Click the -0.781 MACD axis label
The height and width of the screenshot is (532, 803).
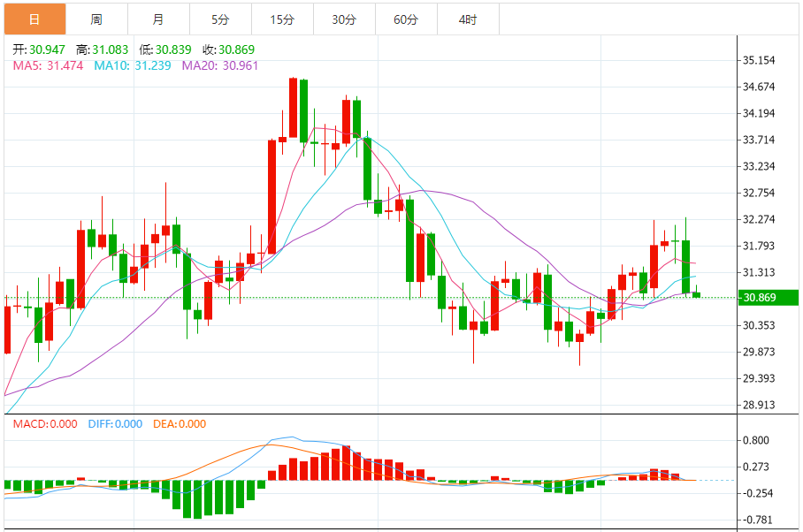pos(756,520)
